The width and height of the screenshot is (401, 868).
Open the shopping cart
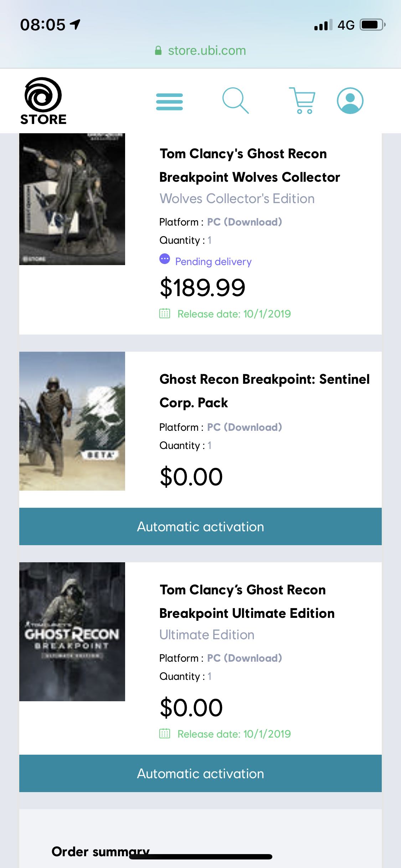coord(302,100)
